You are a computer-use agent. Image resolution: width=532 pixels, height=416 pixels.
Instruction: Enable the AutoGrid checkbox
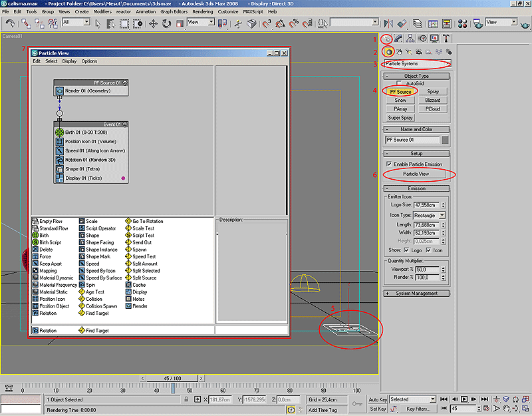point(400,84)
